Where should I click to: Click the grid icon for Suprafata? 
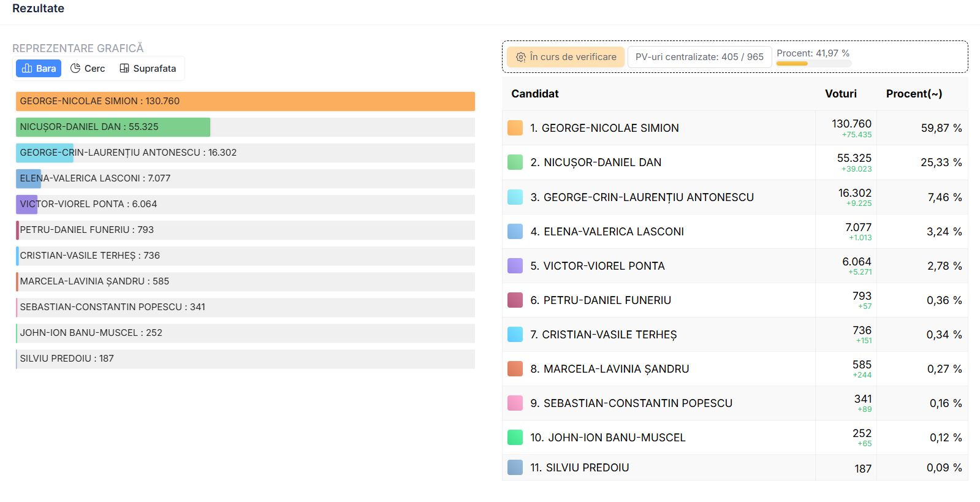[x=124, y=69]
